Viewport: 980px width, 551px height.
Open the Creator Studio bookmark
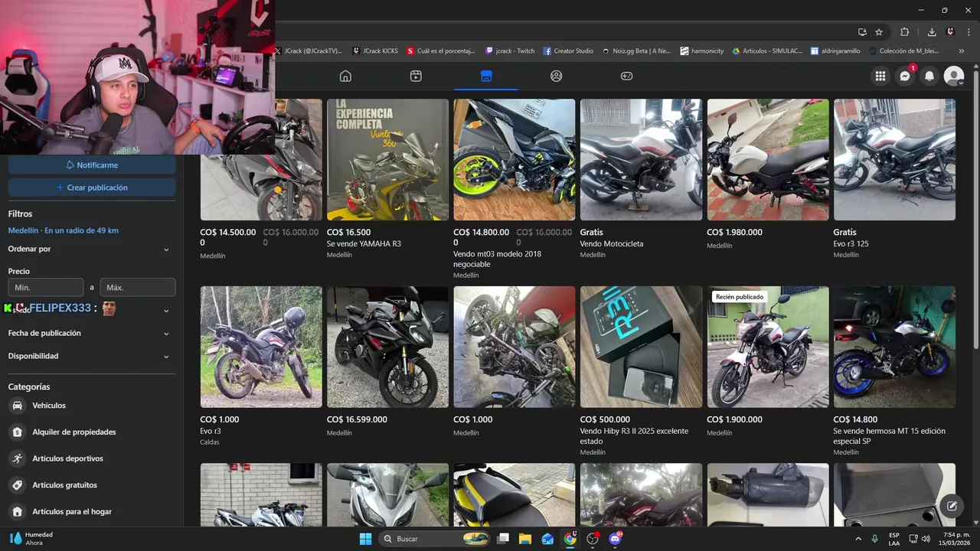click(568, 51)
